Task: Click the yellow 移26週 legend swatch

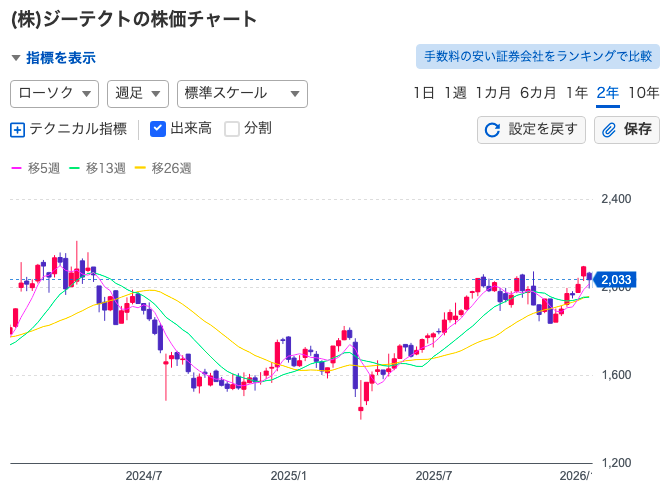Action: pos(140,168)
